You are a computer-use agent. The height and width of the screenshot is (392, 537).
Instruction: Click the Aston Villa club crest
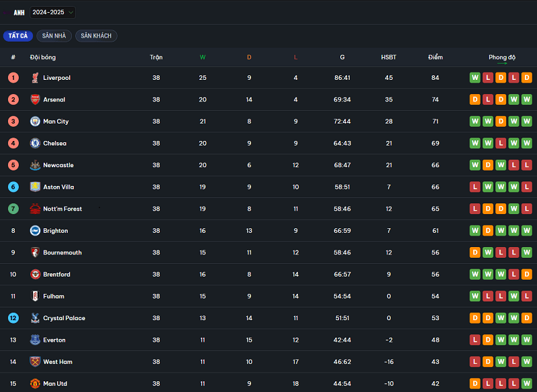pyautogui.click(x=35, y=187)
